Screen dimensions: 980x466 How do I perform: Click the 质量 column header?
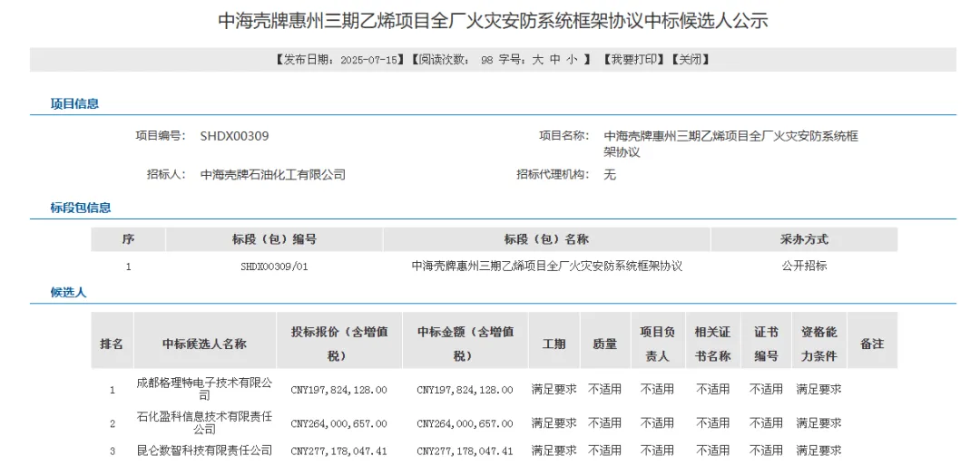pos(605,344)
